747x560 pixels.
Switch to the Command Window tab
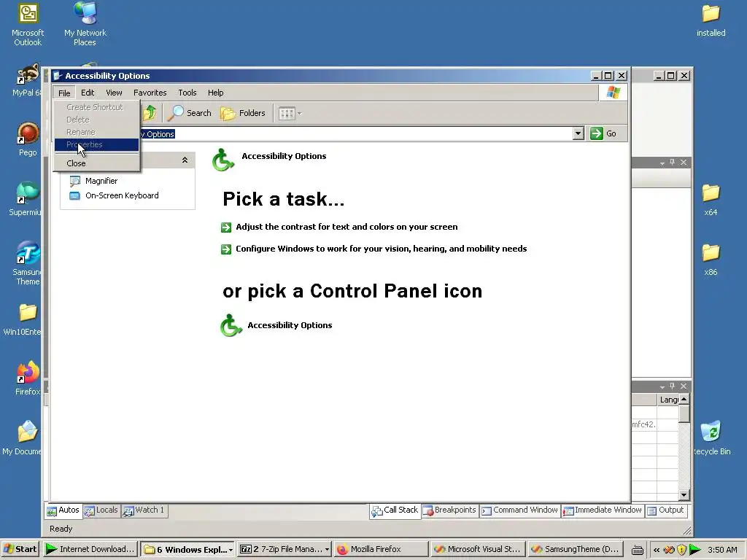click(519, 510)
